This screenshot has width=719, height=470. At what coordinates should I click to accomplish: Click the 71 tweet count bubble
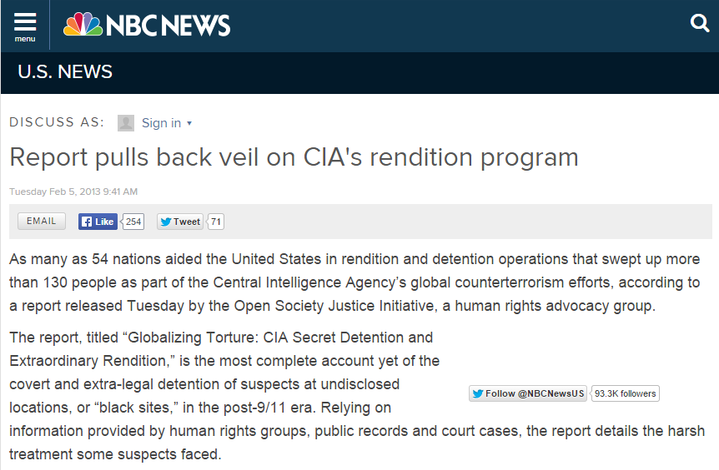(x=216, y=221)
